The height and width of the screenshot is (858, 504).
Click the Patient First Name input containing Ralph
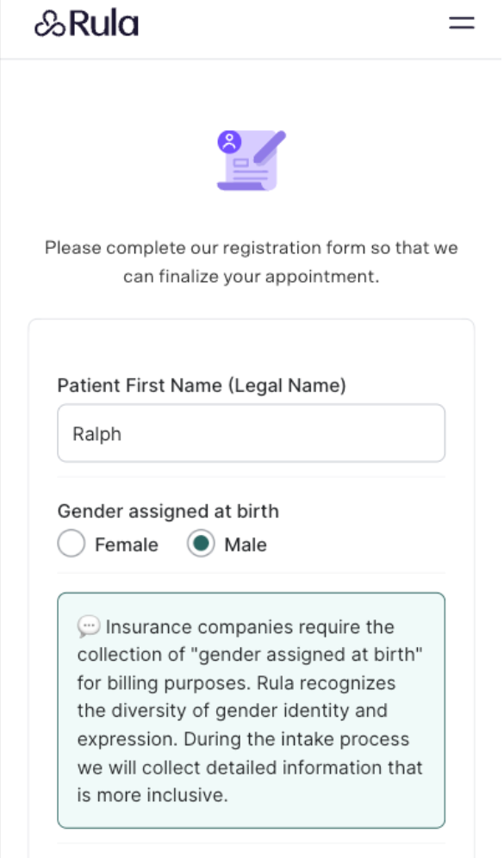(251, 433)
